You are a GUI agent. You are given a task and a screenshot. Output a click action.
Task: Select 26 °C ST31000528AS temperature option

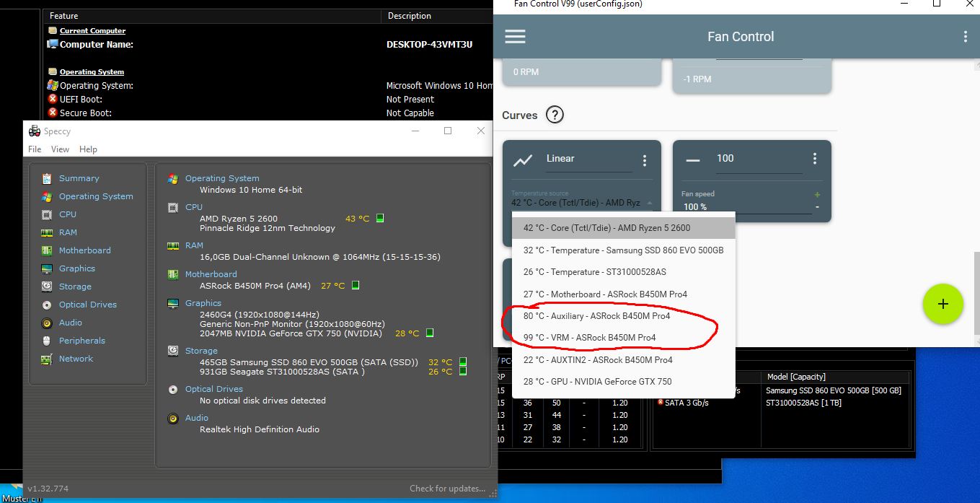[x=623, y=272]
